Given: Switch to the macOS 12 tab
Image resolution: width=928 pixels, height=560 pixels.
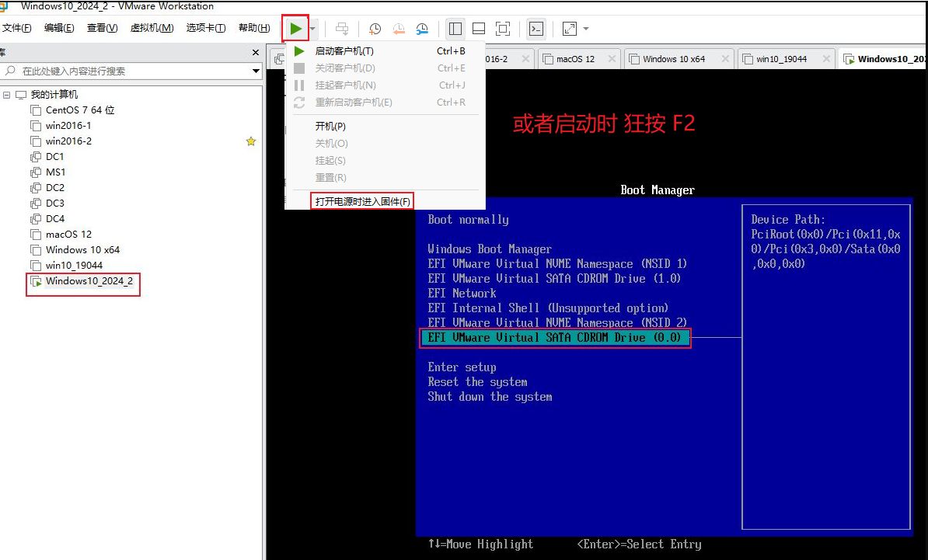Looking at the screenshot, I should (575, 59).
